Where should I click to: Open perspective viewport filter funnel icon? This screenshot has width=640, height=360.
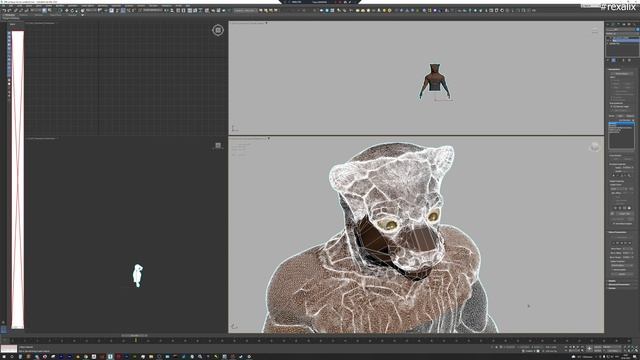269,138
